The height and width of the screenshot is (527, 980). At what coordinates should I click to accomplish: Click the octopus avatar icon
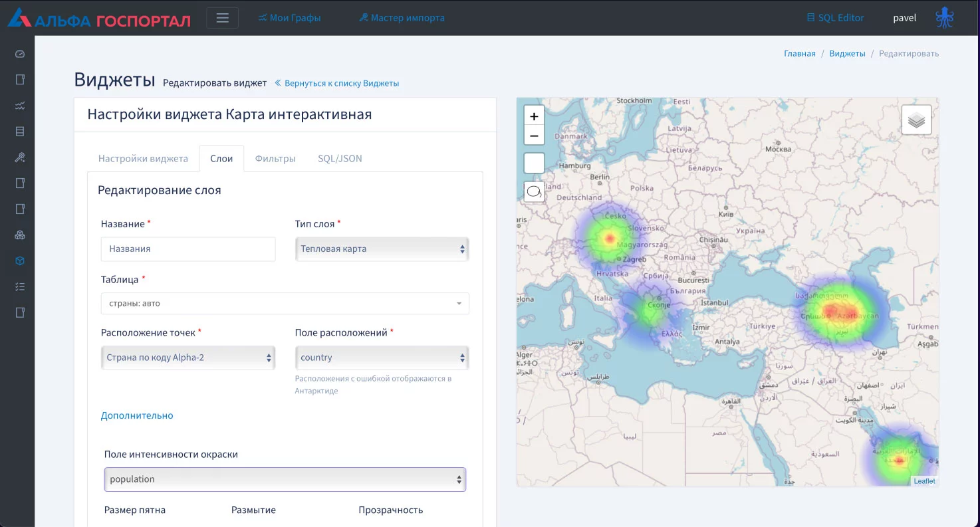pos(944,18)
